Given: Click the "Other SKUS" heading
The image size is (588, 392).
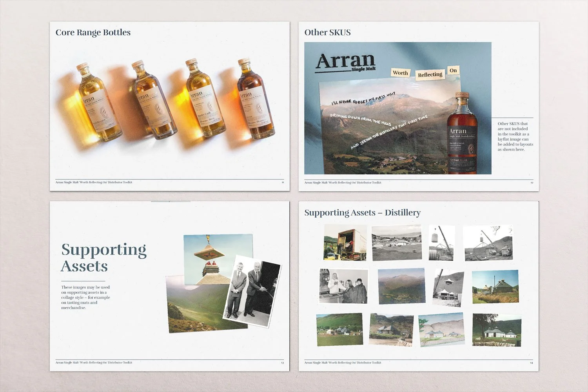Looking at the screenshot, I should coord(328,33).
